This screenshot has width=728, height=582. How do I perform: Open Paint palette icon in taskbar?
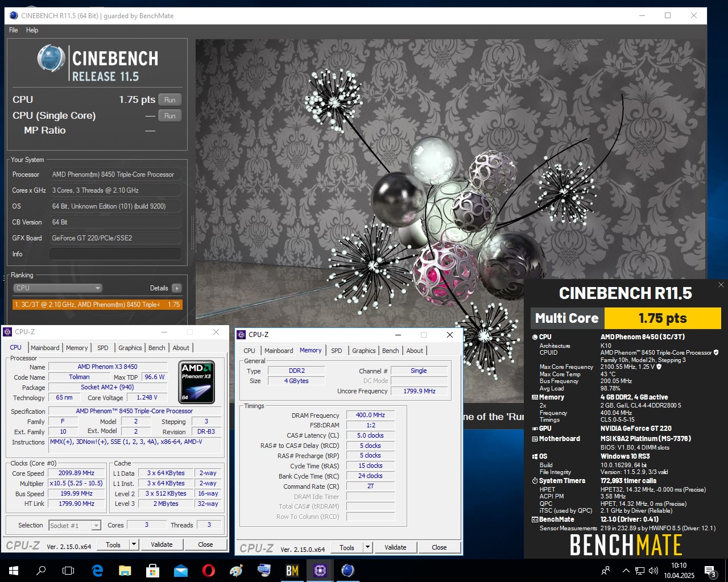(x=236, y=570)
